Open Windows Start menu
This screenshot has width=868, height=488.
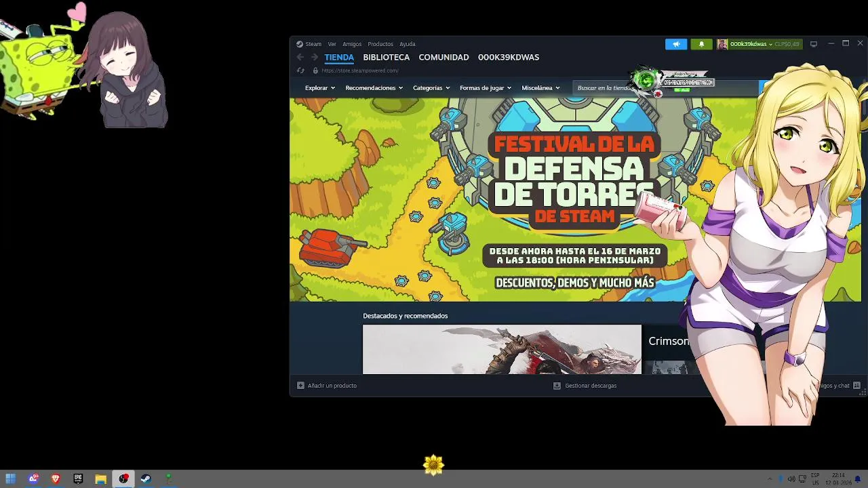pos(11,479)
